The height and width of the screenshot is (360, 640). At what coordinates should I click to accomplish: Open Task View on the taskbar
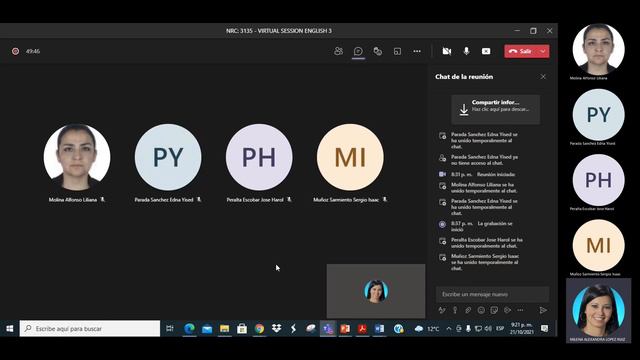click(x=170, y=329)
